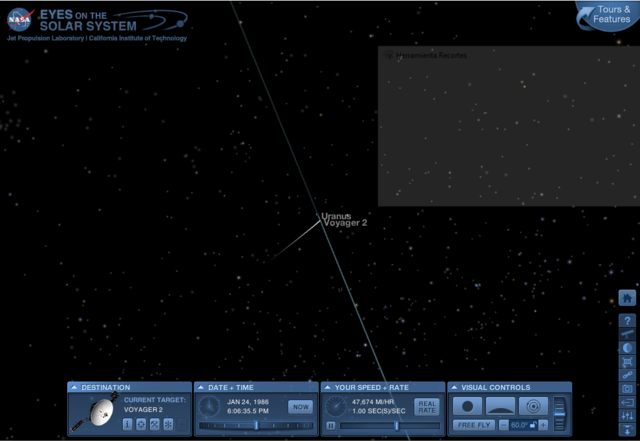The width and height of the screenshot is (640, 441).
Task: Increase field of view with plus button
Action: tap(543, 425)
